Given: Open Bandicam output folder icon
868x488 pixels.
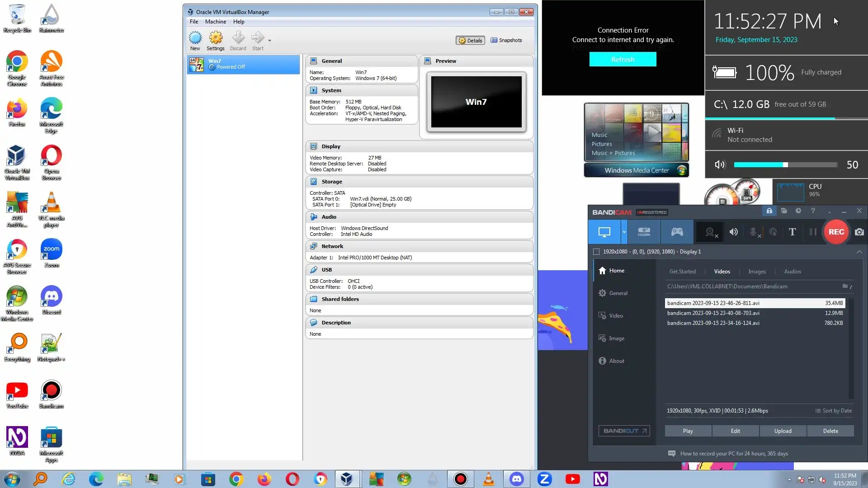Looking at the screenshot, I should 784,211.
